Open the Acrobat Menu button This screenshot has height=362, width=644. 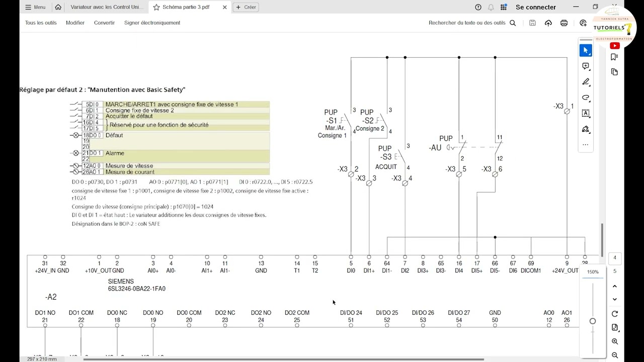(35, 7)
